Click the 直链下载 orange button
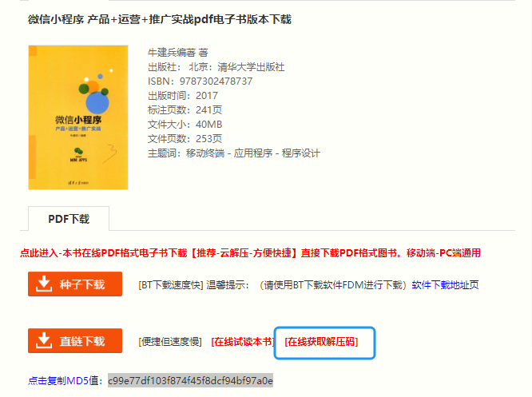The height and width of the screenshot is (397, 532). point(75,340)
